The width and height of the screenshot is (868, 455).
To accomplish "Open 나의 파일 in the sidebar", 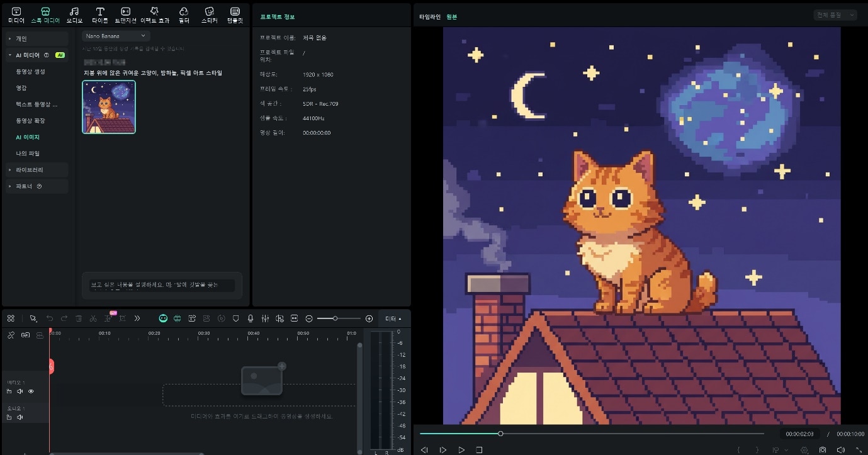I will pos(28,154).
